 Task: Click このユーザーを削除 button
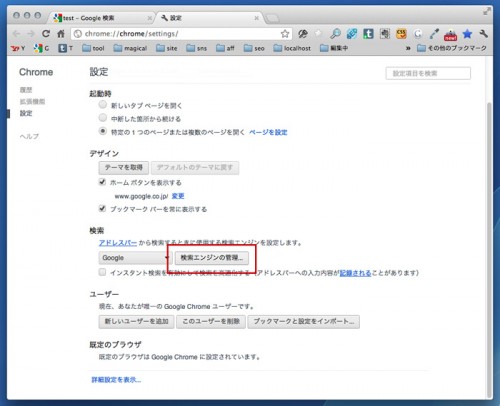(x=211, y=322)
